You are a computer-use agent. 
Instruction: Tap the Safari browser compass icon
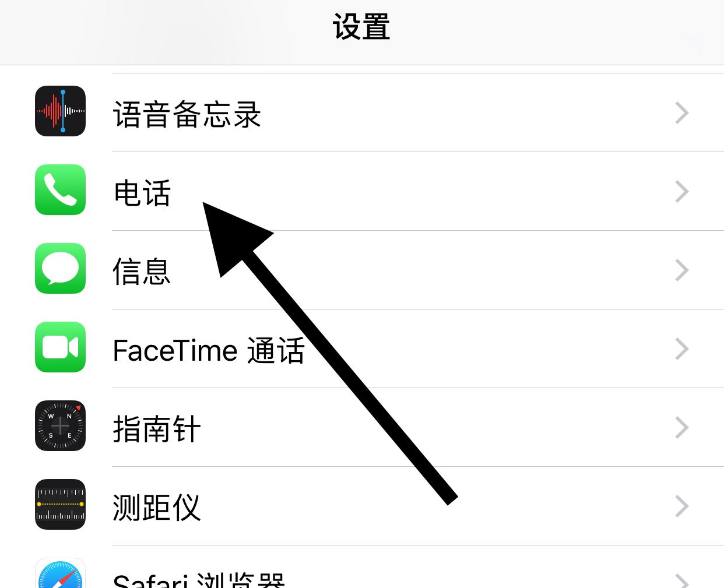coord(60,577)
